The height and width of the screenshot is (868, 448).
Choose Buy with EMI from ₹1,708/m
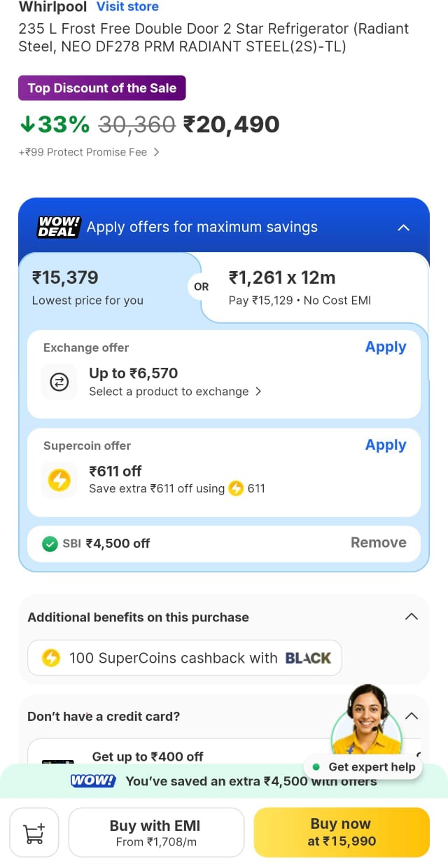(x=155, y=832)
